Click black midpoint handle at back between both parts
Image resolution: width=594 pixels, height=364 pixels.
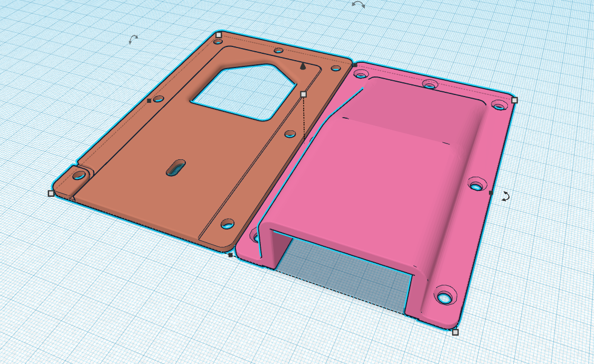tap(355, 65)
